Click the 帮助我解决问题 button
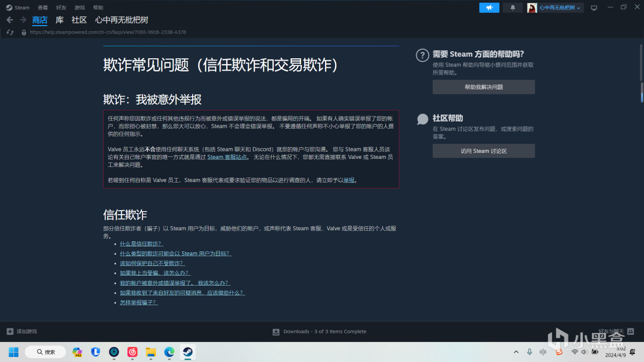This screenshot has height=362, width=644. [x=484, y=87]
